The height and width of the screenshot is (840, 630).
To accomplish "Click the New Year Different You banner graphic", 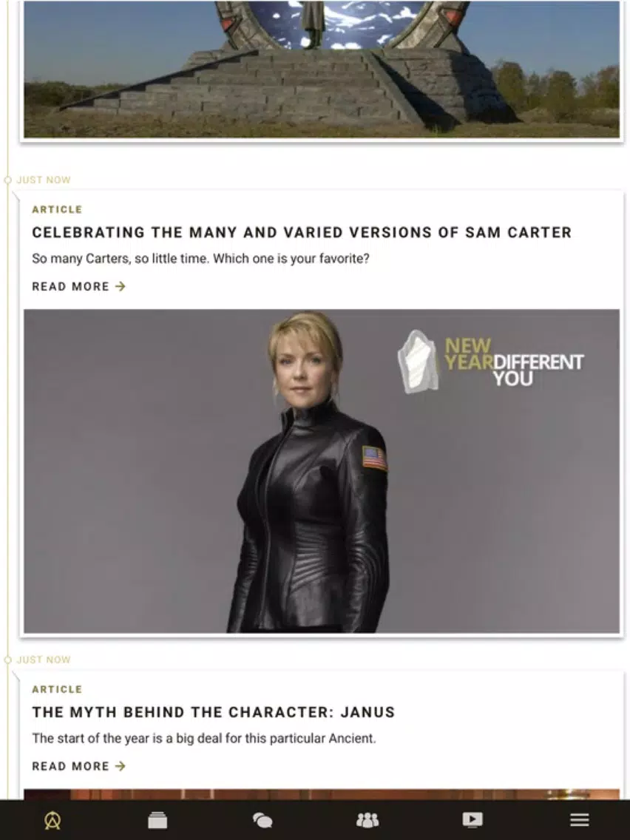I will (x=490, y=362).
